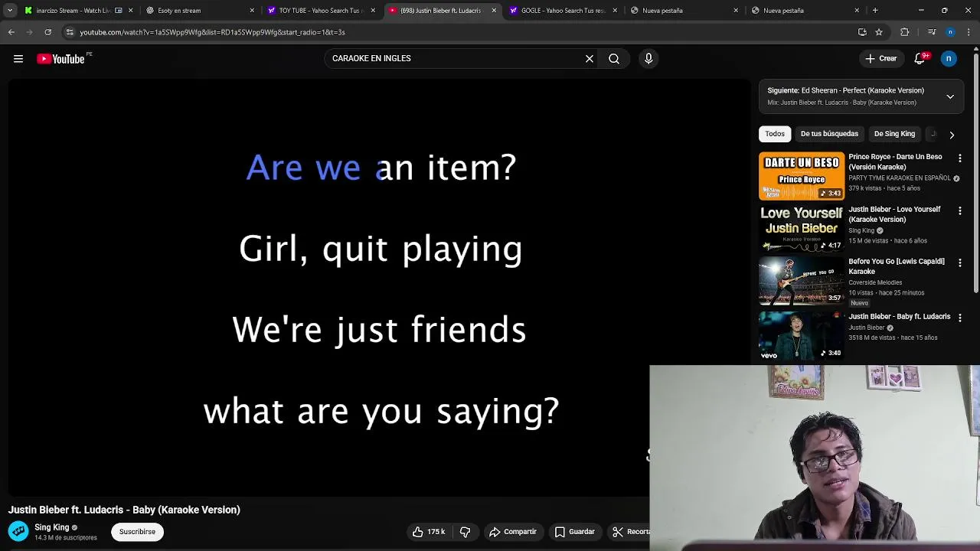This screenshot has width=980, height=551.
Task: Open the Crear menu
Action: point(880,58)
